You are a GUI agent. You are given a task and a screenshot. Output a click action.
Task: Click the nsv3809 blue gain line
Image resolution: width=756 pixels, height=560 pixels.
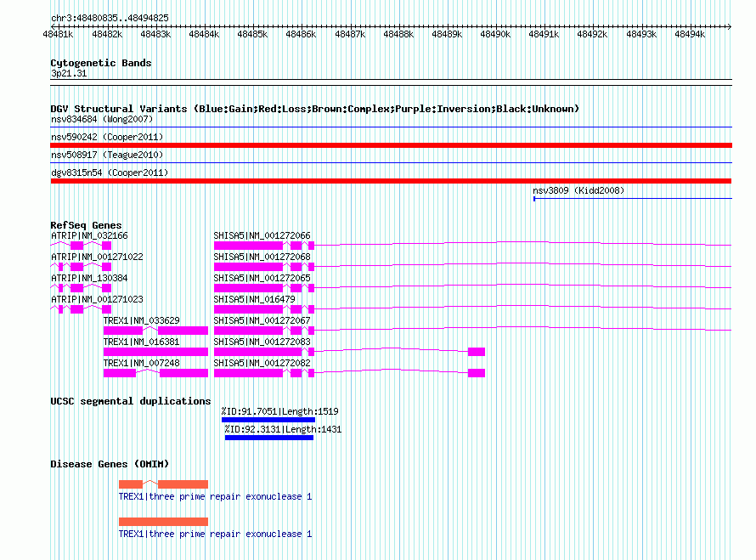[633, 198]
